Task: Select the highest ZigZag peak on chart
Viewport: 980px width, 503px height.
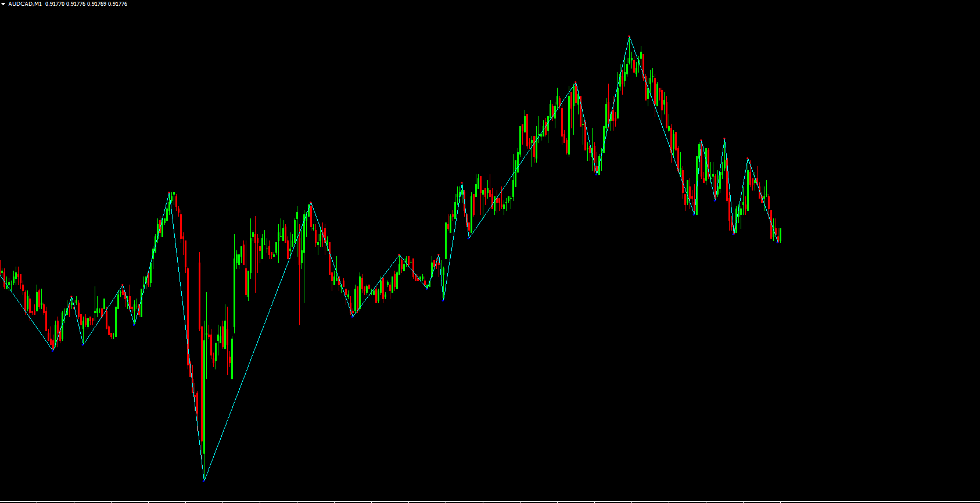Action: click(629, 37)
